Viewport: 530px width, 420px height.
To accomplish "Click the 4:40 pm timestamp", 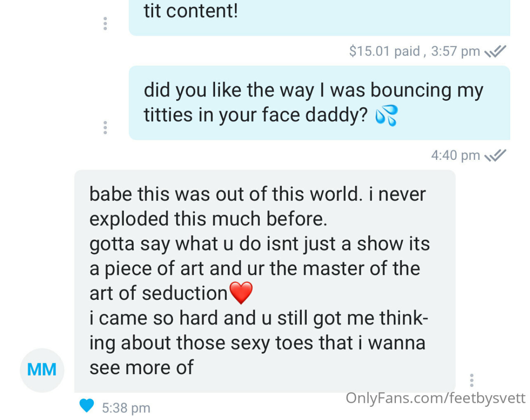I will pos(455,156).
